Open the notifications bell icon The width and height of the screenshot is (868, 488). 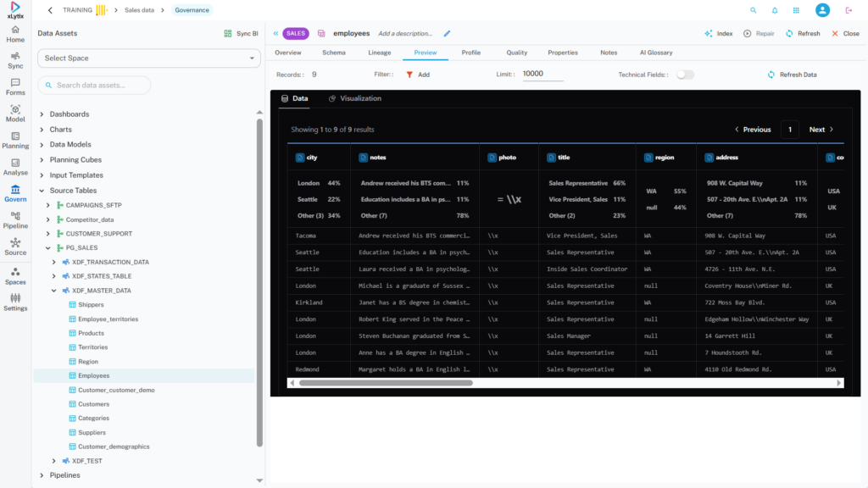click(x=775, y=10)
